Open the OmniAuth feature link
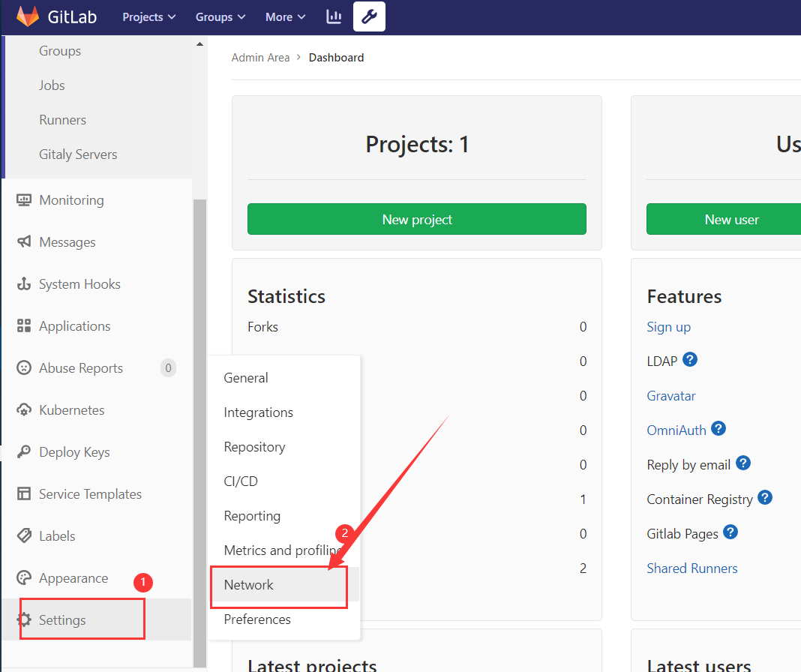 tap(676, 430)
